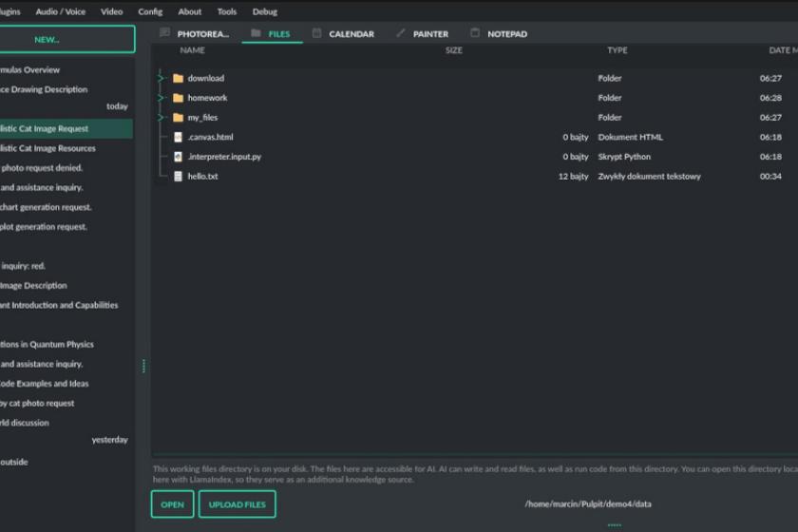Click the /home/marcin/Pulpit/demo4/data path text
The width and height of the screenshot is (798, 532).
588,504
